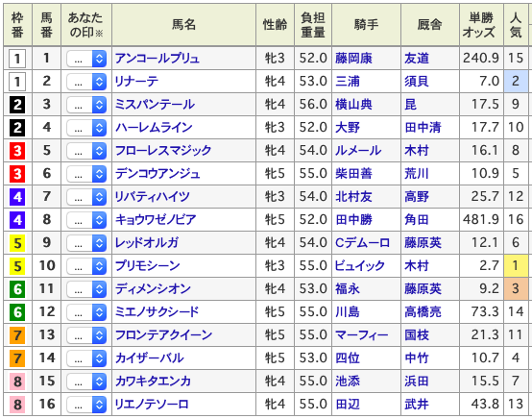Click the 単勝オッズ column header
Viewport: 532px width, 419px height.
tap(481, 25)
